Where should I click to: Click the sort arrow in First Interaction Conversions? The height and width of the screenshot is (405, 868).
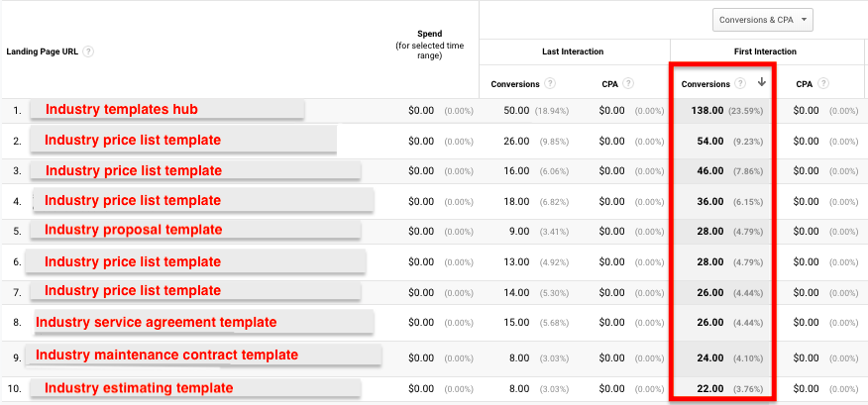pos(762,82)
